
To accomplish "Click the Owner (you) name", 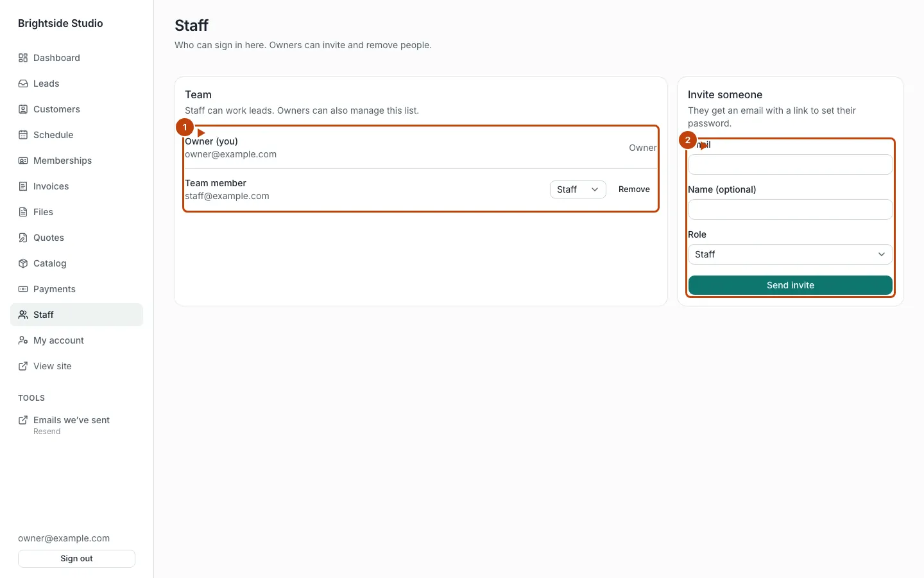I will coord(211,141).
